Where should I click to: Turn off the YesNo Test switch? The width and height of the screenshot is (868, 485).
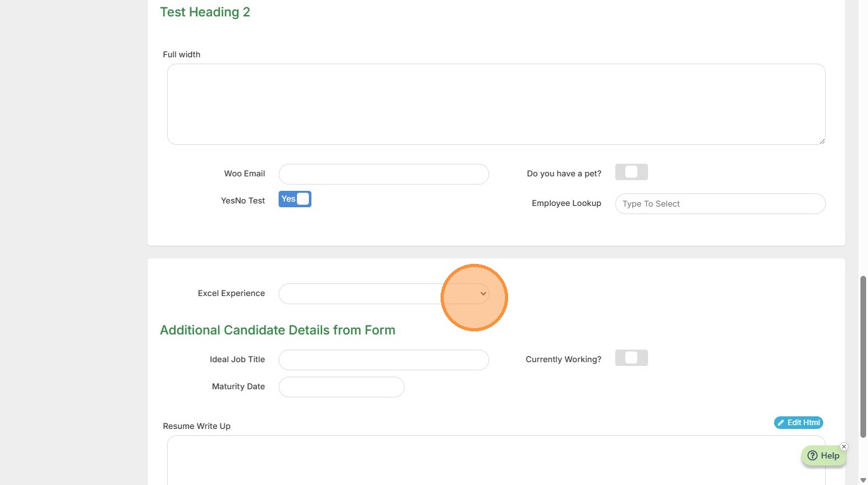point(295,199)
